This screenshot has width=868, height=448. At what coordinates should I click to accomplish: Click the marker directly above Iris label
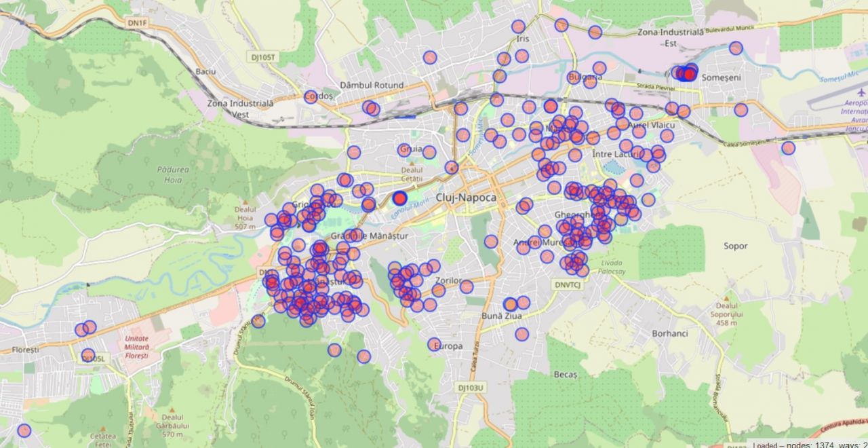518,26
